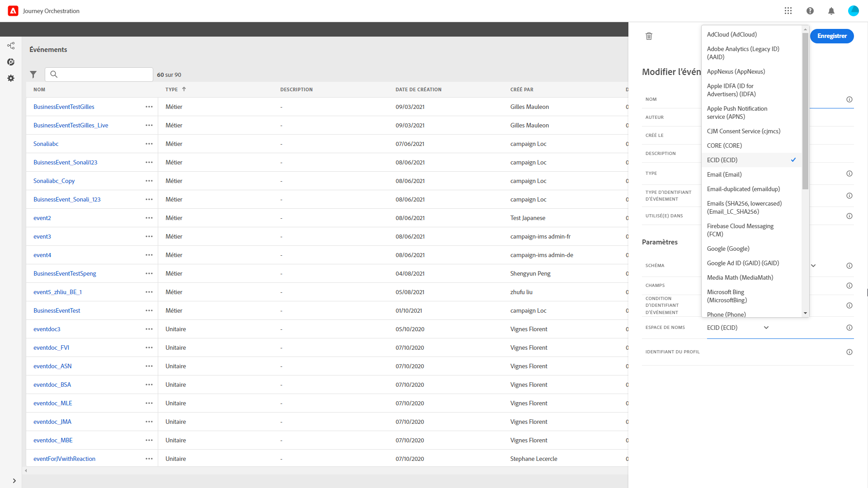Expand the left sidebar chevron

point(14,481)
